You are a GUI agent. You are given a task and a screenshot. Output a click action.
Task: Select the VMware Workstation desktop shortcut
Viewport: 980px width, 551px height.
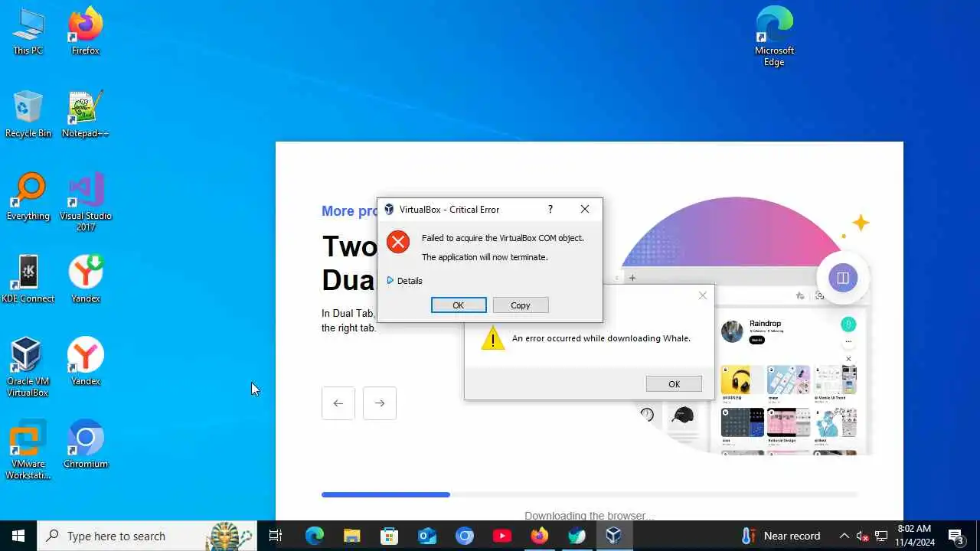coord(28,451)
